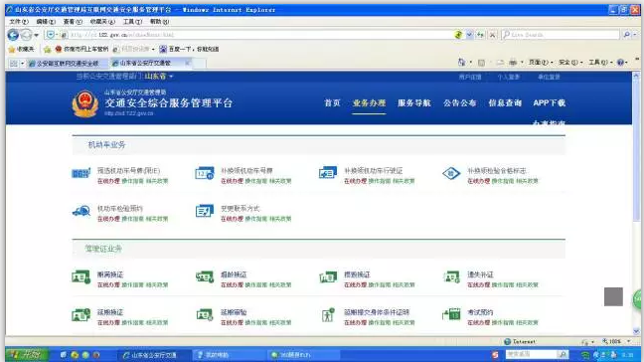Click the 预选机动车号牌 service icon

pyautogui.click(x=81, y=173)
